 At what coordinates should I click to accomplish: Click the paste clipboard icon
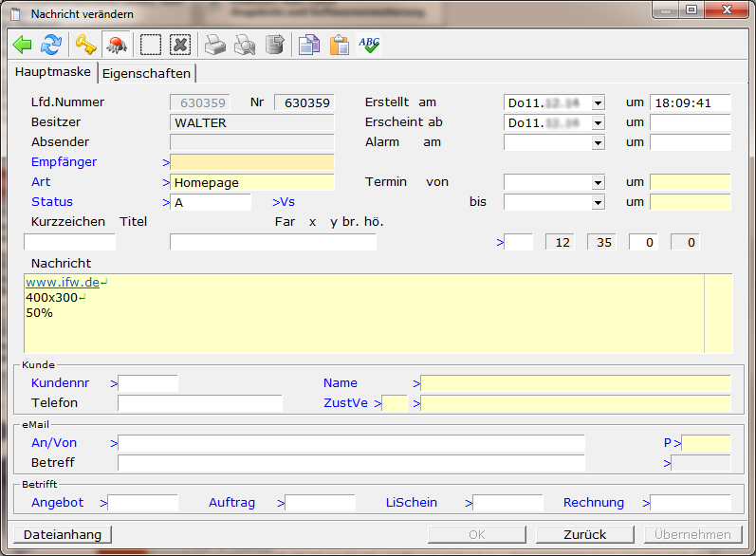click(x=339, y=45)
